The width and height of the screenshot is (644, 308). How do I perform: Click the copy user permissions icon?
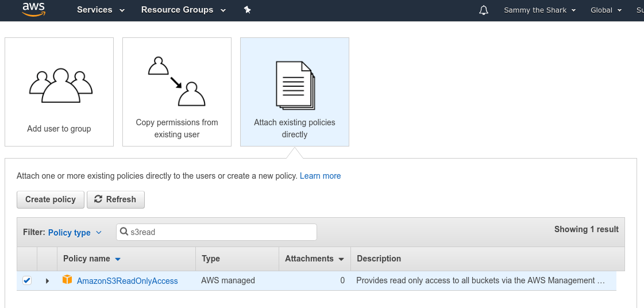[x=176, y=82]
